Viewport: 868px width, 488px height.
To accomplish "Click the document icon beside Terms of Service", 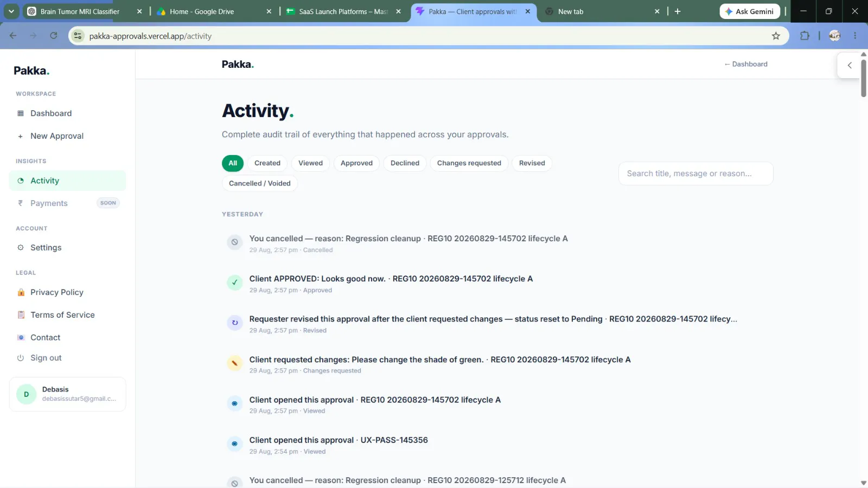I will click(x=21, y=315).
